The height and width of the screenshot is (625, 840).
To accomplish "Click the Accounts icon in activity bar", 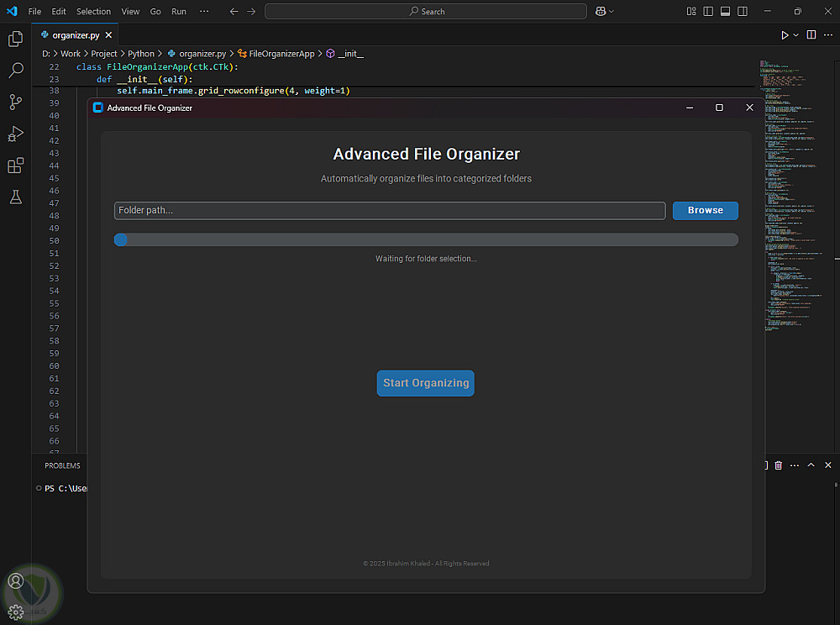I will (x=15, y=580).
